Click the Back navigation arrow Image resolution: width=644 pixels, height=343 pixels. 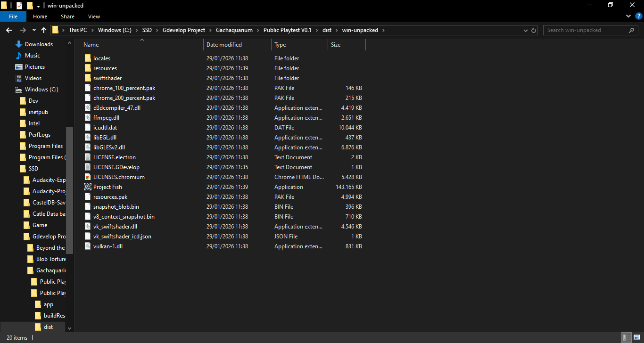(x=9, y=30)
